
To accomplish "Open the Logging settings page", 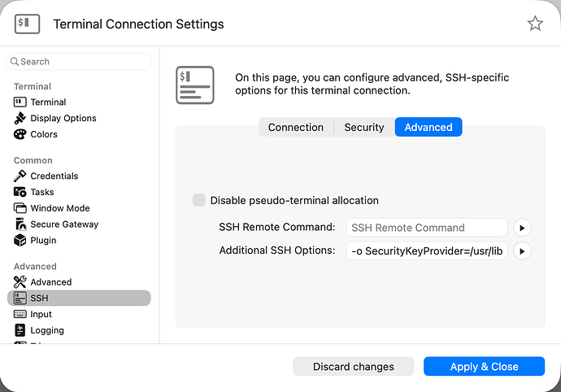I will pyautogui.click(x=47, y=330).
